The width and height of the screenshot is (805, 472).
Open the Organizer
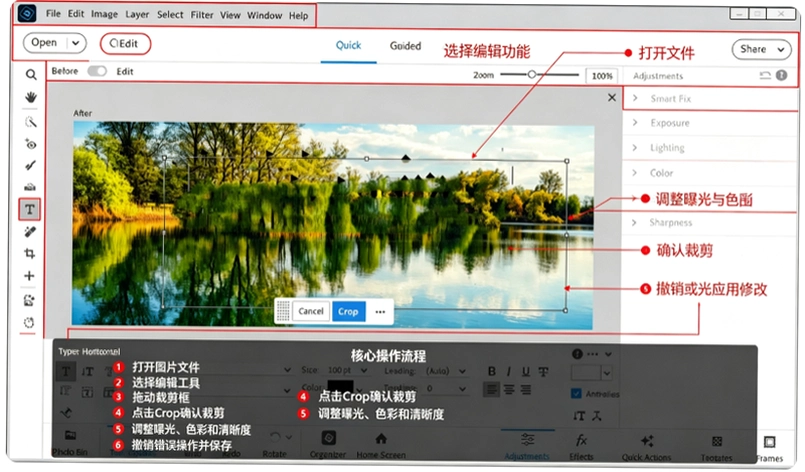(328, 445)
